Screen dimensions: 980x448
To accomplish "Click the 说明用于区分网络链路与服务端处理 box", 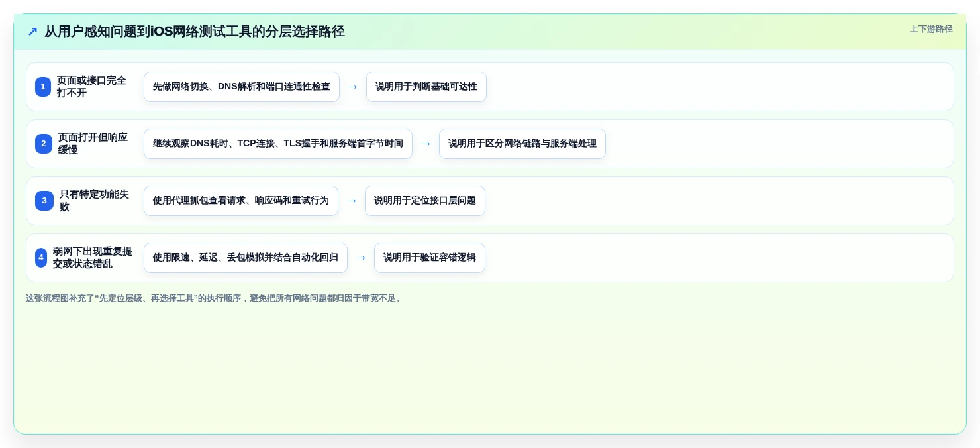I will [x=522, y=144].
